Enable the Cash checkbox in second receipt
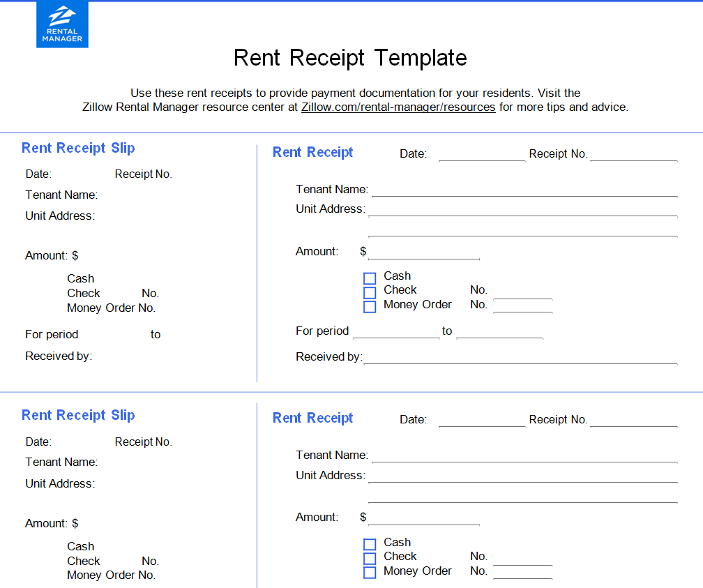 coord(370,544)
